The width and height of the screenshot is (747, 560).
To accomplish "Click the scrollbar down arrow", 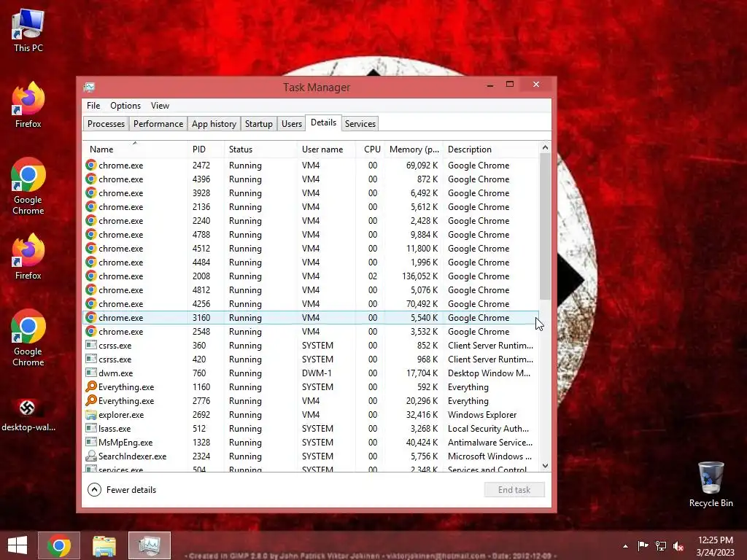I will (545, 466).
